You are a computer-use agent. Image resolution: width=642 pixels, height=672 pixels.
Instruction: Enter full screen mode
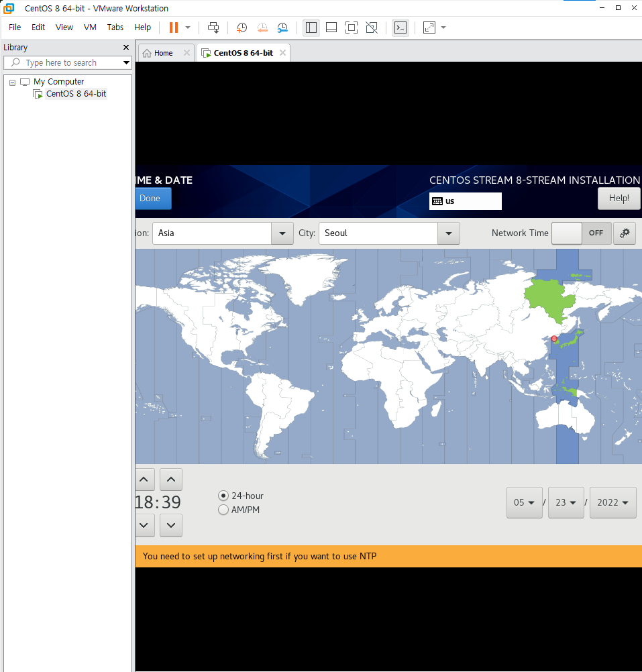(x=352, y=27)
